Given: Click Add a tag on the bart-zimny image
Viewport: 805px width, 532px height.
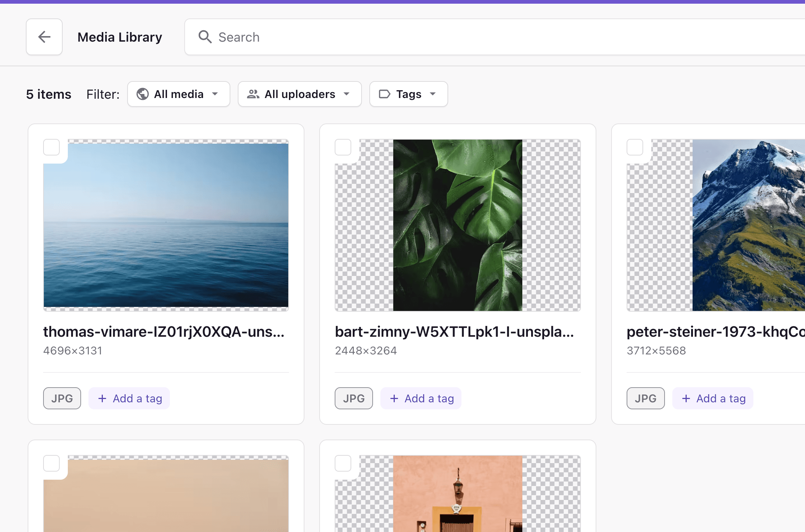Looking at the screenshot, I should click(421, 398).
